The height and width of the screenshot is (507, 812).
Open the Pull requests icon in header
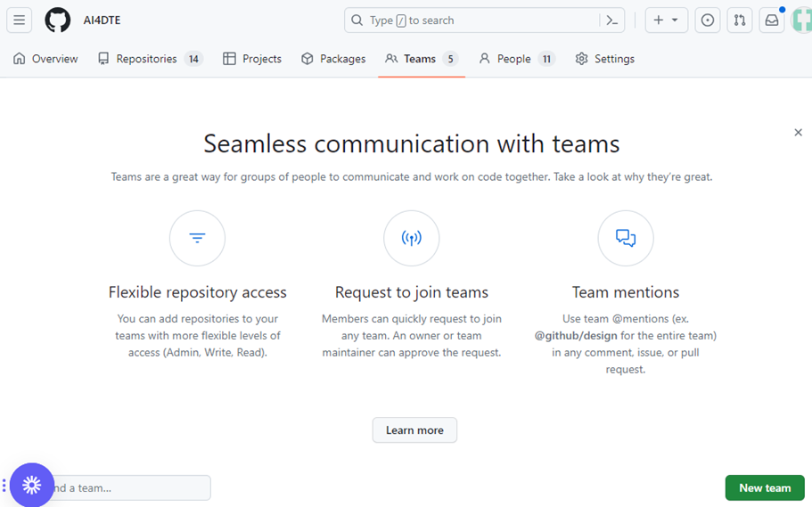point(739,20)
